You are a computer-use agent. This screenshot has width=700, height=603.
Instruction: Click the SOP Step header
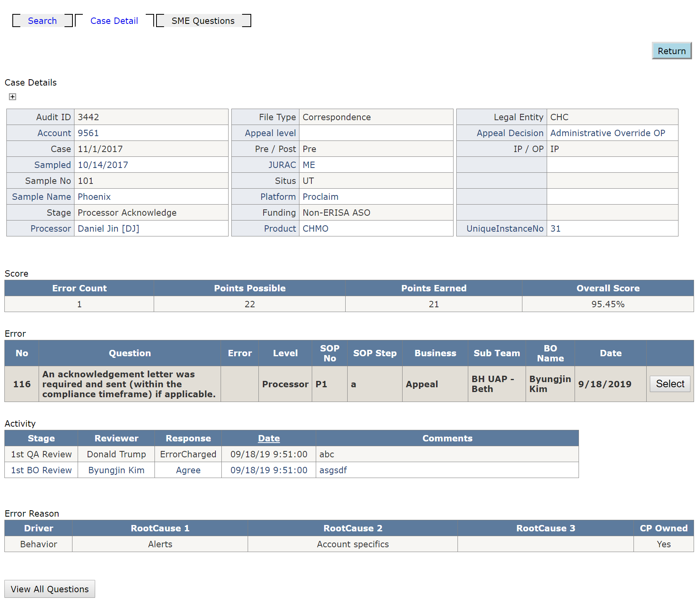pos(375,353)
